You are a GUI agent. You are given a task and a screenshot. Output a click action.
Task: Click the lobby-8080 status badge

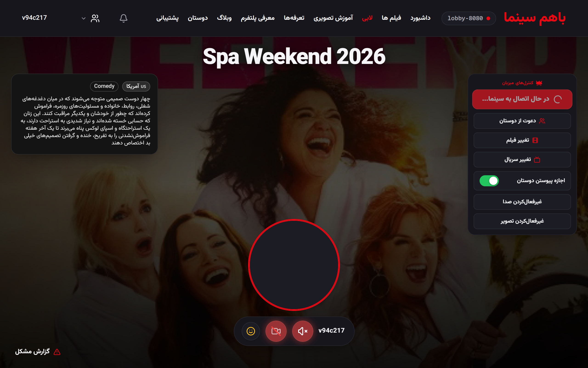click(x=469, y=18)
